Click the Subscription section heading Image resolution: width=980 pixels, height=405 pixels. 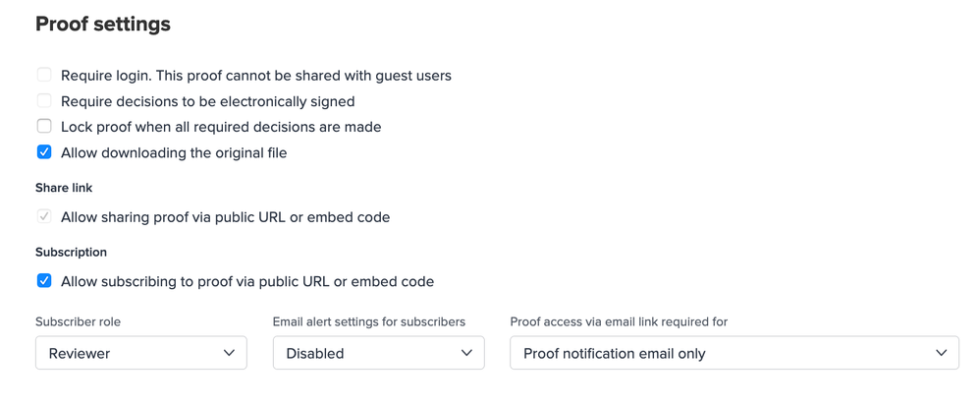71,252
